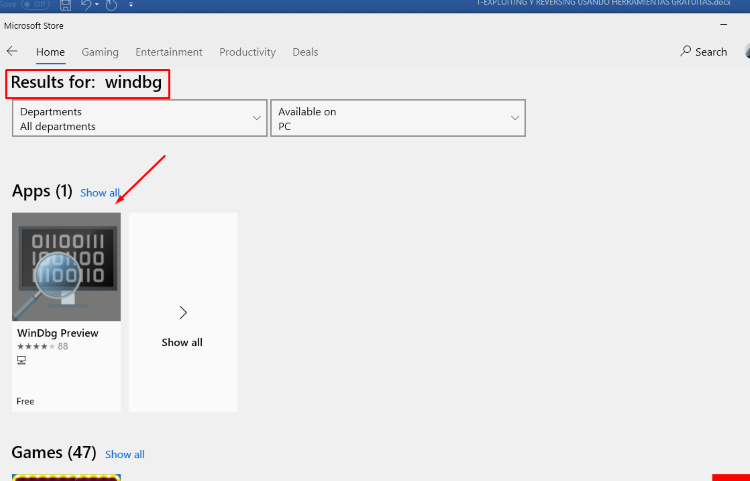Click the Redo icon in Word title bar
Viewport: 750px width, 481px height.
pyautogui.click(x=111, y=5)
